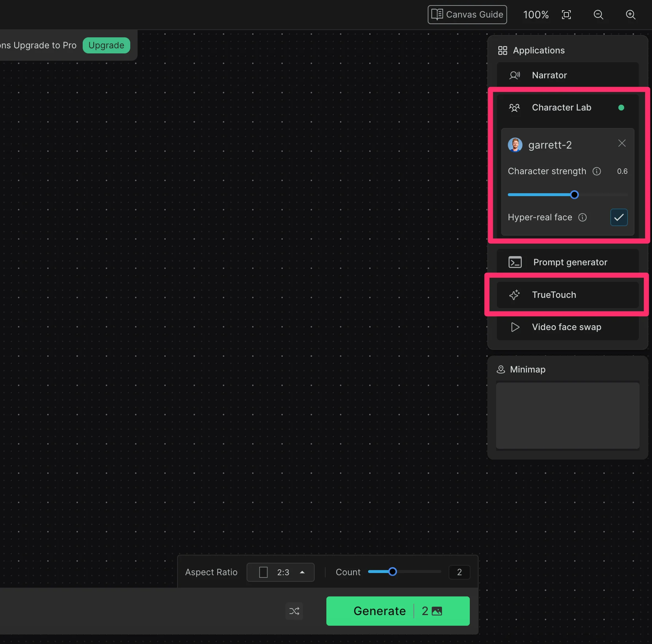Click the Upgrade to Pro text
Screen dimensions: 652x644
[45, 45]
